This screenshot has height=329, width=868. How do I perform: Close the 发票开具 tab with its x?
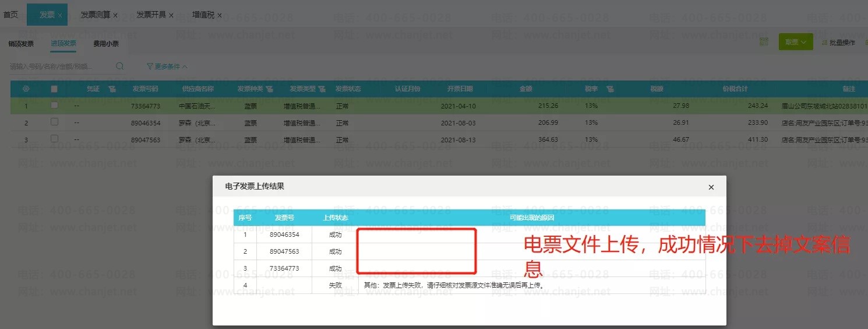(x=171, y=15)
